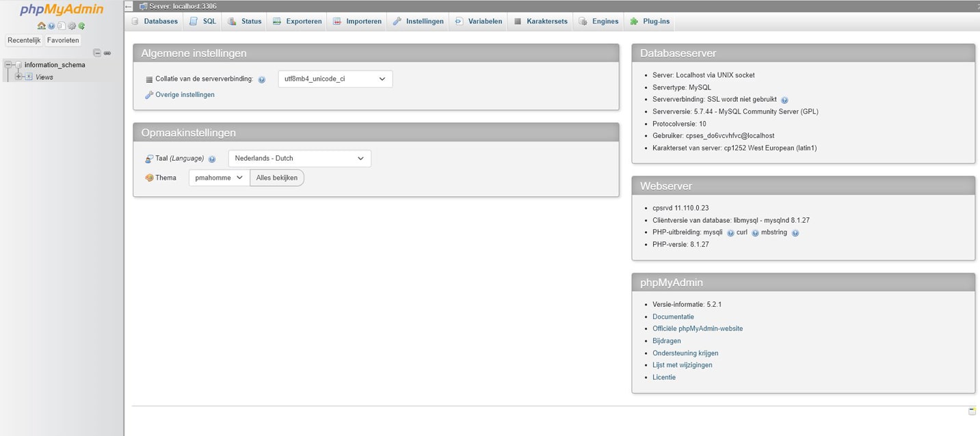
Task: Click the Versie-informatie: 5.2.1 text
Action: 687,304
